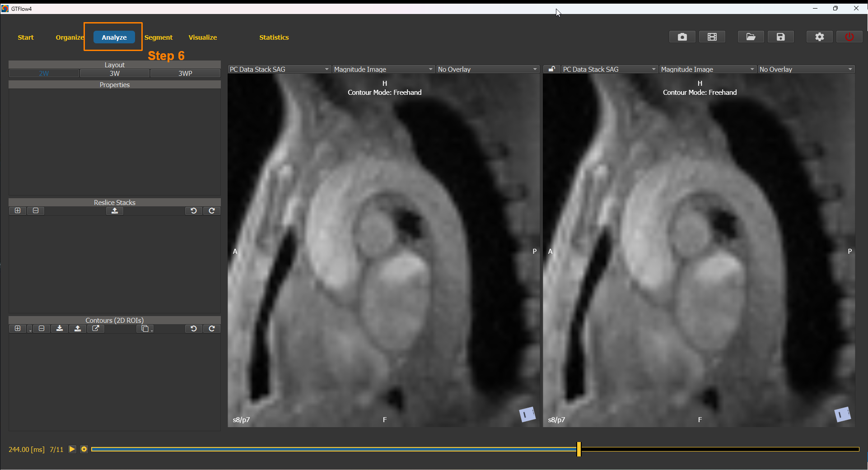Open the Statistics tab

(274, 37)
